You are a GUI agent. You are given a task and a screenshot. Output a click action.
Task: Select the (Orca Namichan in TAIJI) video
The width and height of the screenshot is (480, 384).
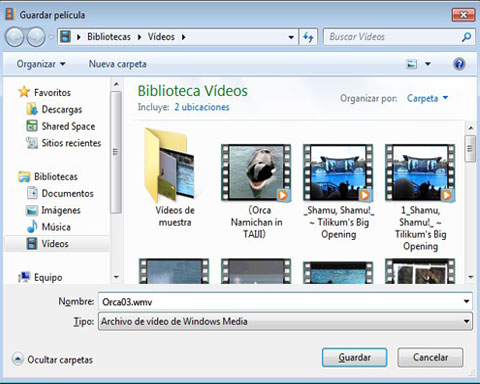tap(256, 192)
